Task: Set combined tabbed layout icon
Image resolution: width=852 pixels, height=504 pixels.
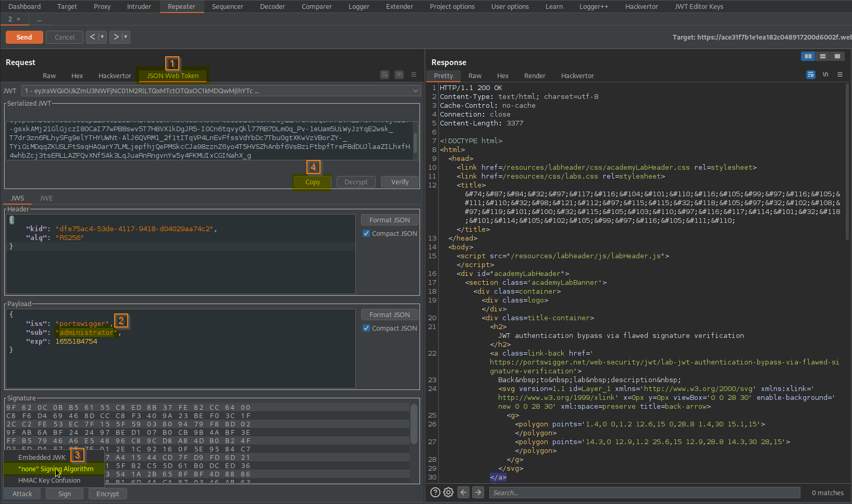Action: (837, 56)
